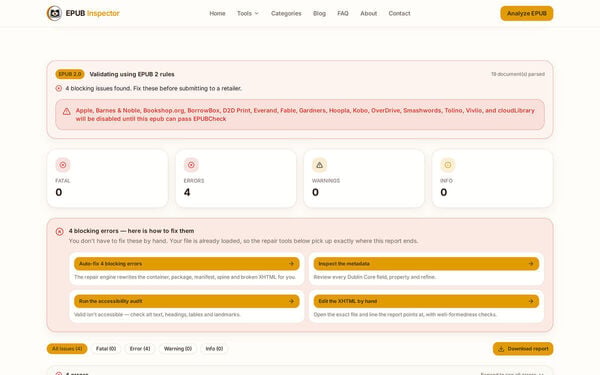Run the accessibility audit
The width and height of the screenshot is (600, 375).
click(187, 301)
